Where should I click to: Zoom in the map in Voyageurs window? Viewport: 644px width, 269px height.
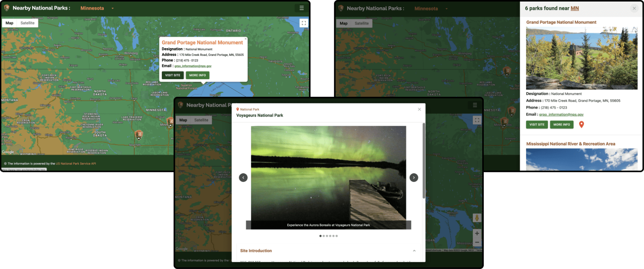[x=477, y=233]
